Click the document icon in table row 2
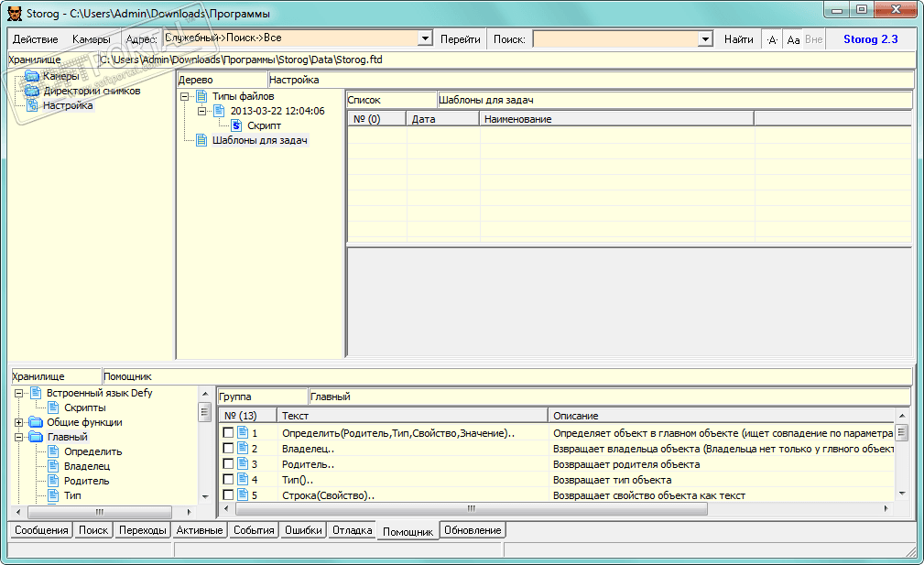924x565 pixels. (x=243, y=449)
